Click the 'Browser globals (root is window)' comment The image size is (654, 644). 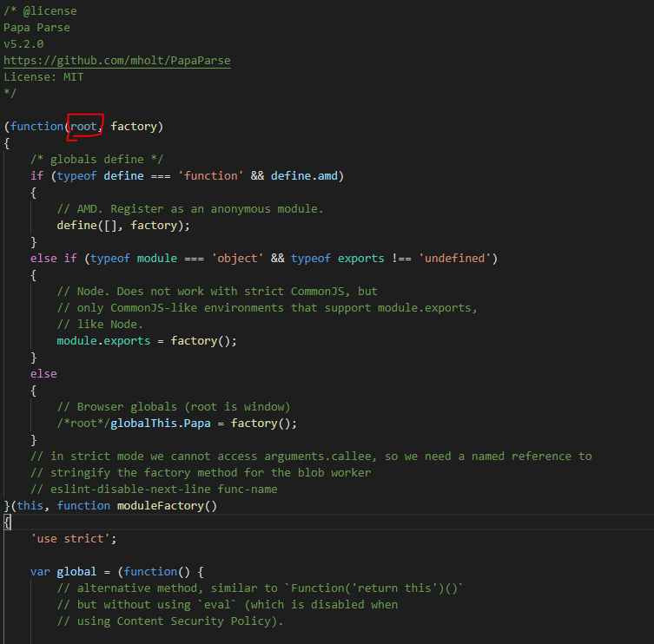[x=174, y=407]
